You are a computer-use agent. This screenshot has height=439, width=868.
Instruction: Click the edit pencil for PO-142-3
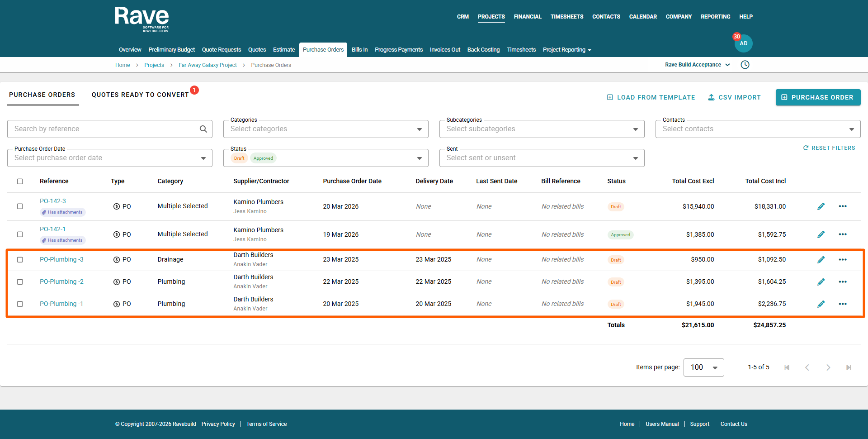[x=821, y=206]
